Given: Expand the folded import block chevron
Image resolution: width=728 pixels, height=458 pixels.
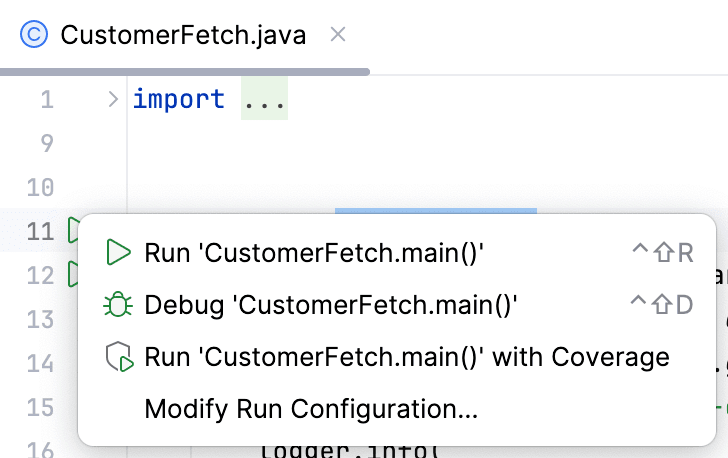Looking at the screenshot, I should tap(112, 100).
